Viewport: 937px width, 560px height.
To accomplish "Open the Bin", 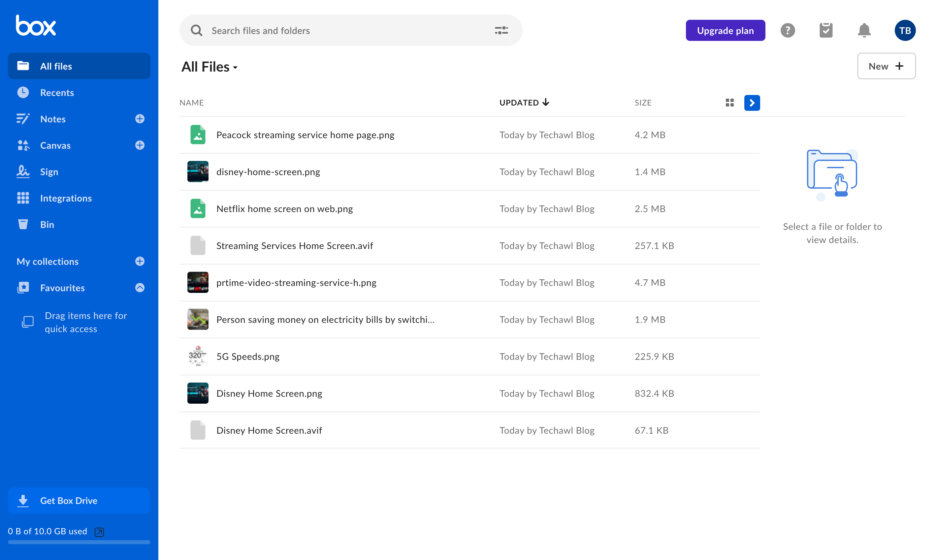I will point(47,224).
